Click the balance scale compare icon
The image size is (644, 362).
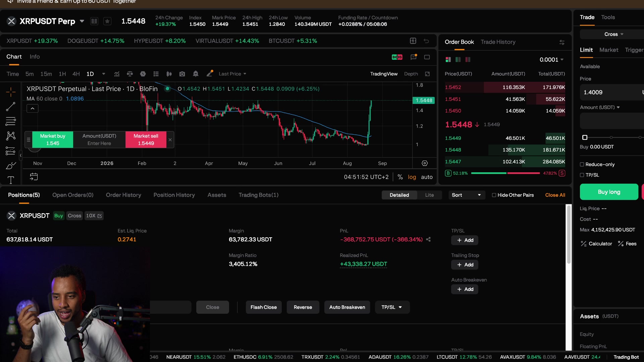pyautogui.click(x=130, y=74)
